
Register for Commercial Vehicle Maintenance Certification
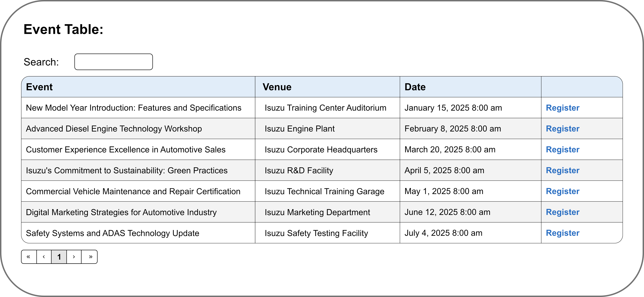point(563,191)
